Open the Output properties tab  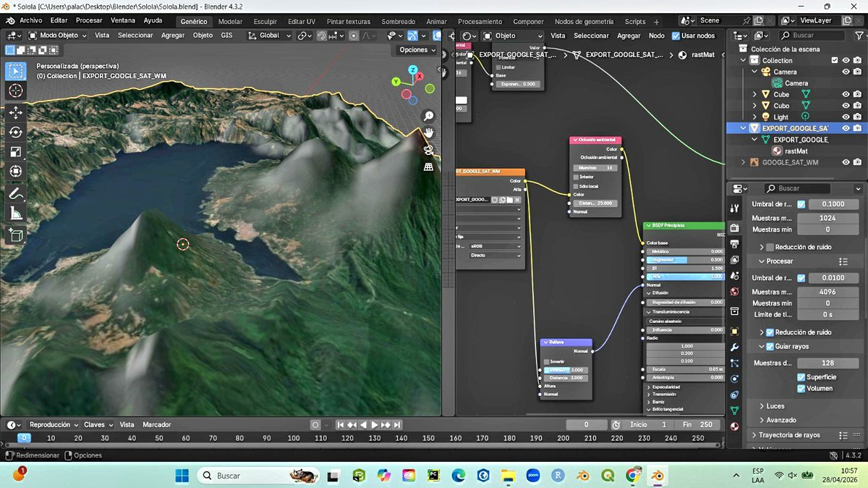click(x=735, y=245)
